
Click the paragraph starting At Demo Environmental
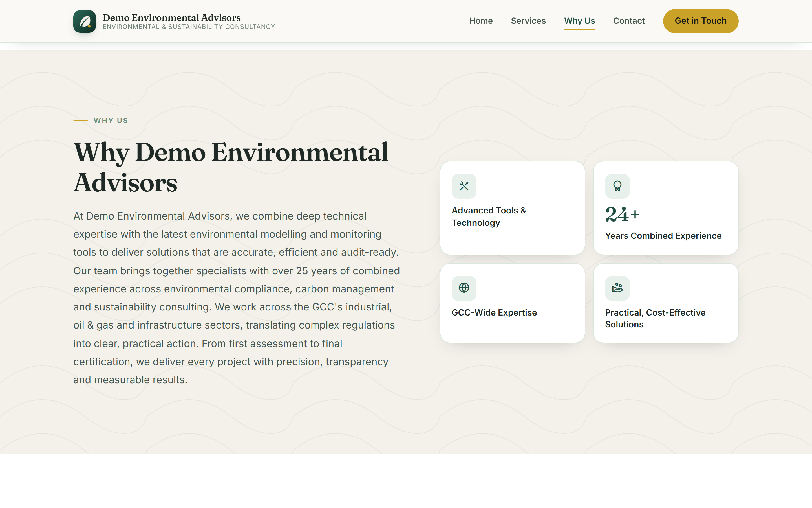click(237, 298)
